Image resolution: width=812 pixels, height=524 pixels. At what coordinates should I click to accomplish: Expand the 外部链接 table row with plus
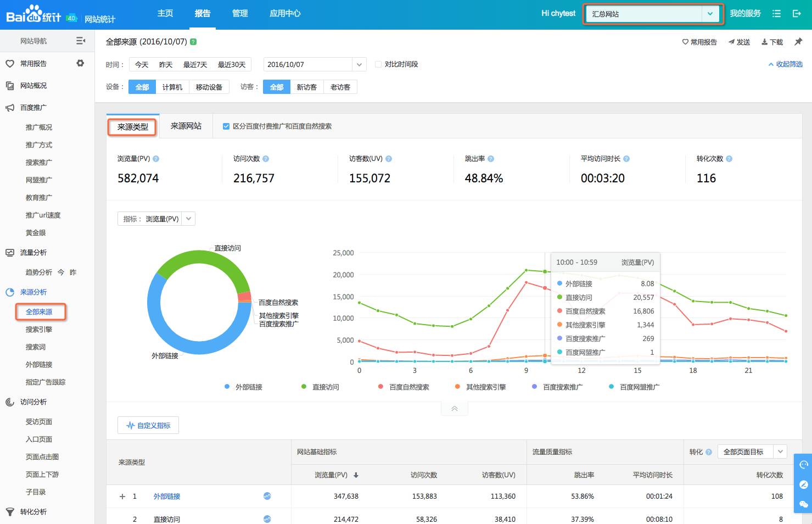[122, 497]
